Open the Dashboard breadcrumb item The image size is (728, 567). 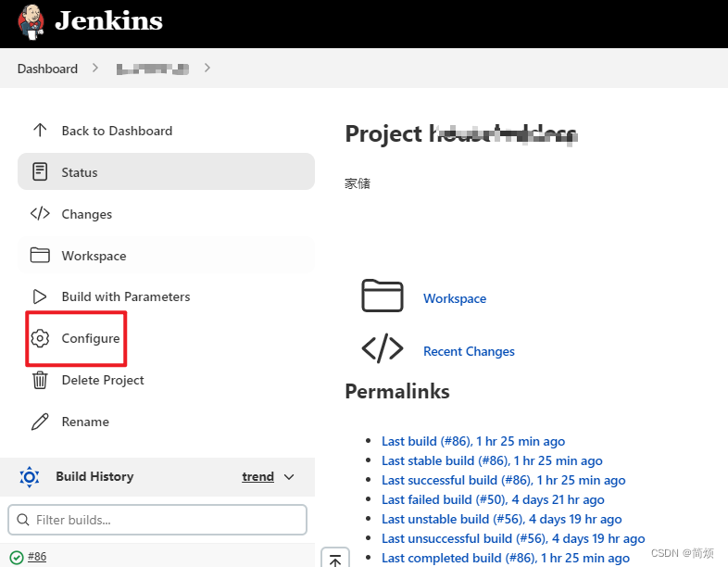pyautogui.click(x=47, y=69)
